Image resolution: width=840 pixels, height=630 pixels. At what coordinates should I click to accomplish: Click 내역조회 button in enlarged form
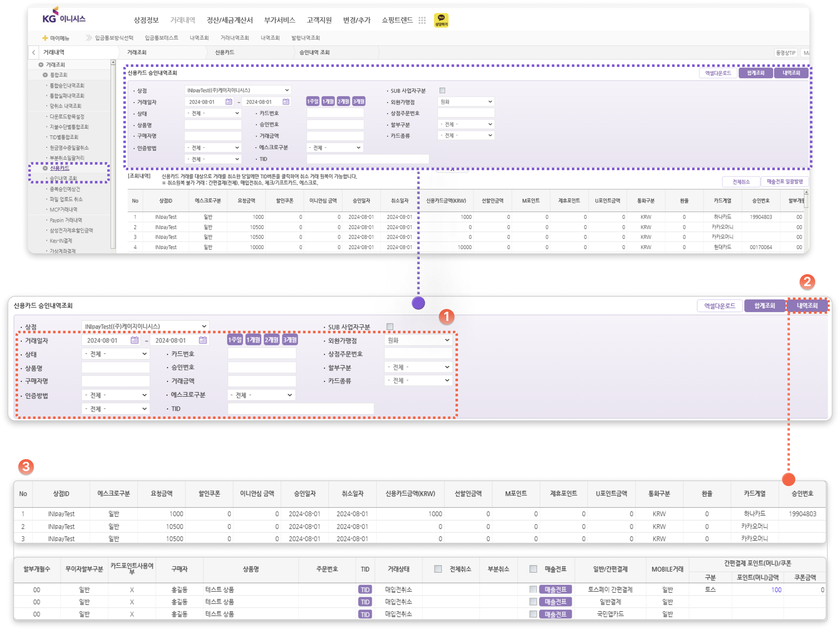[807, 306]
